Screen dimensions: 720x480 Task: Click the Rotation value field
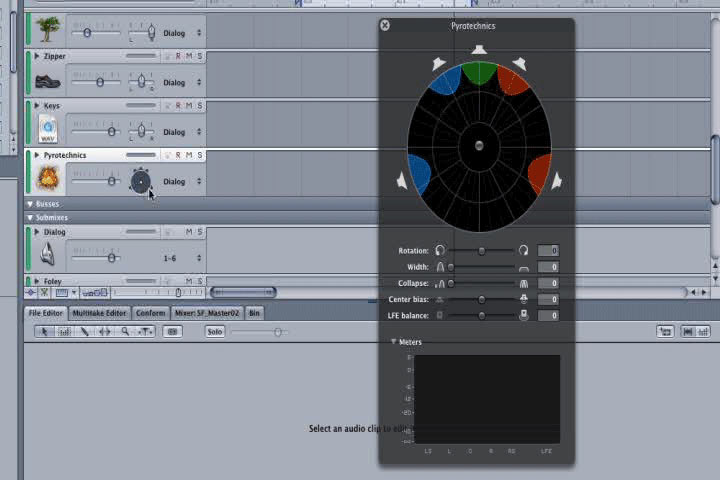548,250
